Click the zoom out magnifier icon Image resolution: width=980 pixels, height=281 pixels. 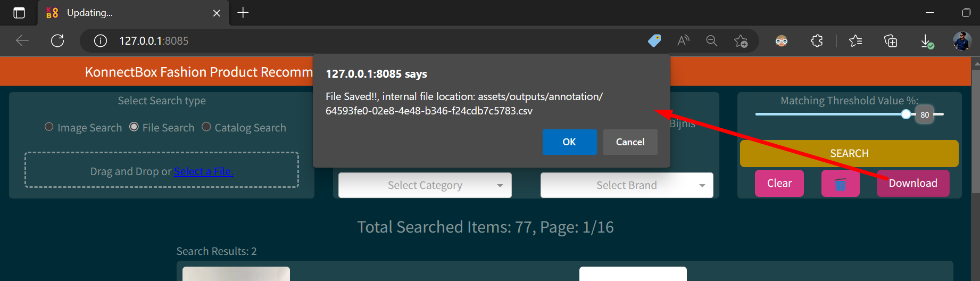(711, 41)
